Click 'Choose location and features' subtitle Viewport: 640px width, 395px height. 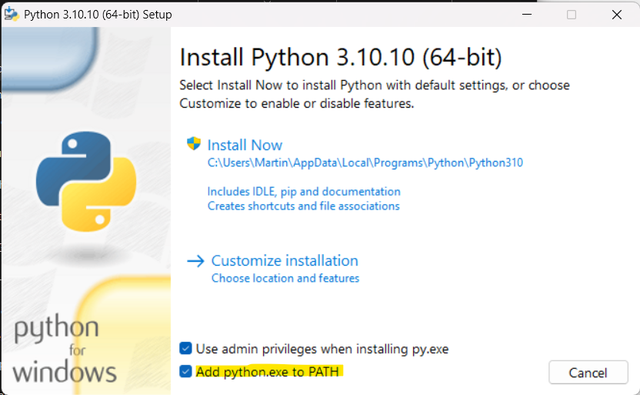(x=285, y=278)
